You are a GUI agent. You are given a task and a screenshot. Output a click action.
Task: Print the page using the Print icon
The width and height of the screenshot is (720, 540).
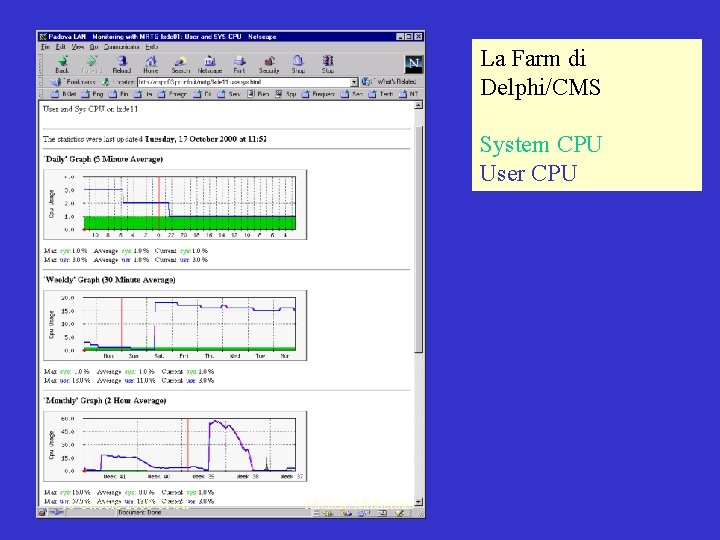pos(239,64)
